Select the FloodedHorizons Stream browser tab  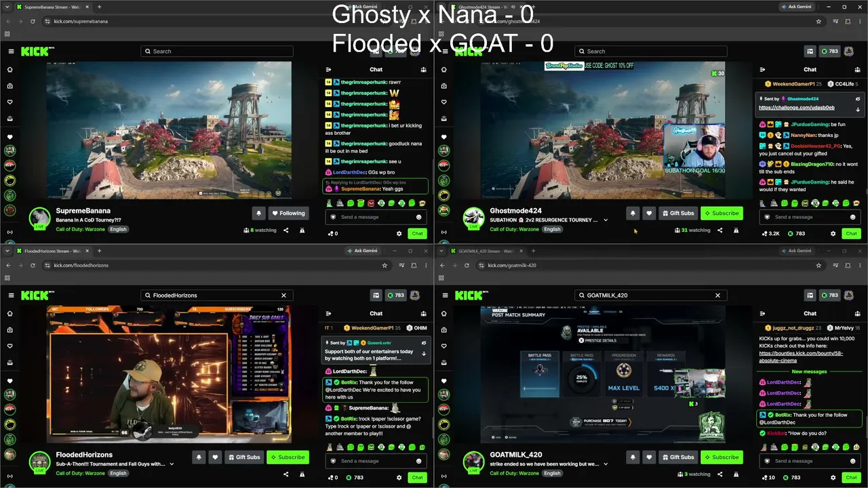53,251
